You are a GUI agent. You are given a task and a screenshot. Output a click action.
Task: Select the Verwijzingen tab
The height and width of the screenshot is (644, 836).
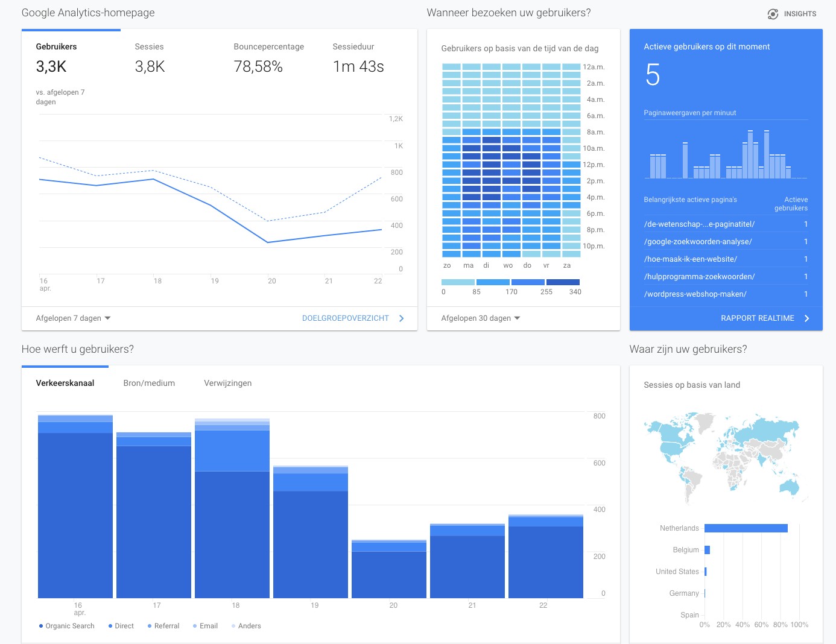point(227,383)
